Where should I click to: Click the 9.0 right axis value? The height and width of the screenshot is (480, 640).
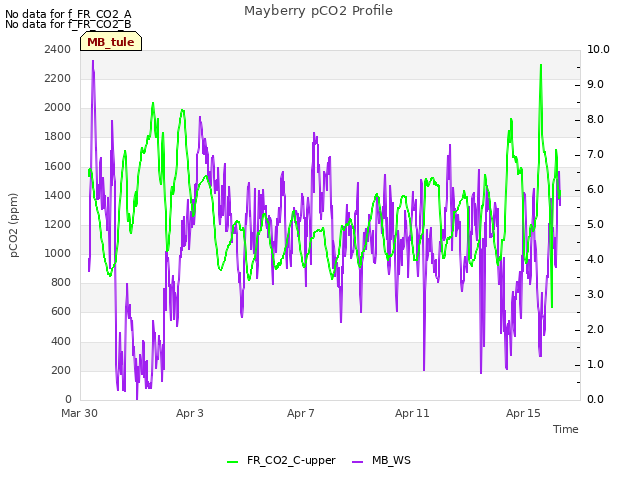tap(596, 84)
